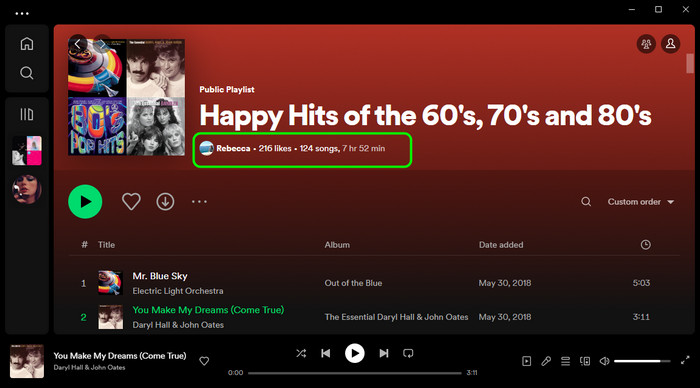Open Daryl Hall & John Oates in tracklist
The width and height of the screenshot is (700, 388).
pyautogui.click(x=178, y=325)
